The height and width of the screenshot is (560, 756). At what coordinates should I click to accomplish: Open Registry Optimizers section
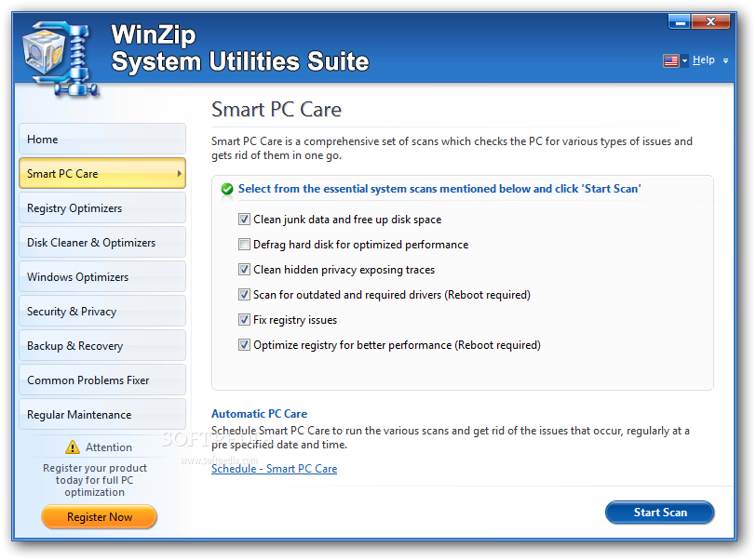click(x=102, y=208)
